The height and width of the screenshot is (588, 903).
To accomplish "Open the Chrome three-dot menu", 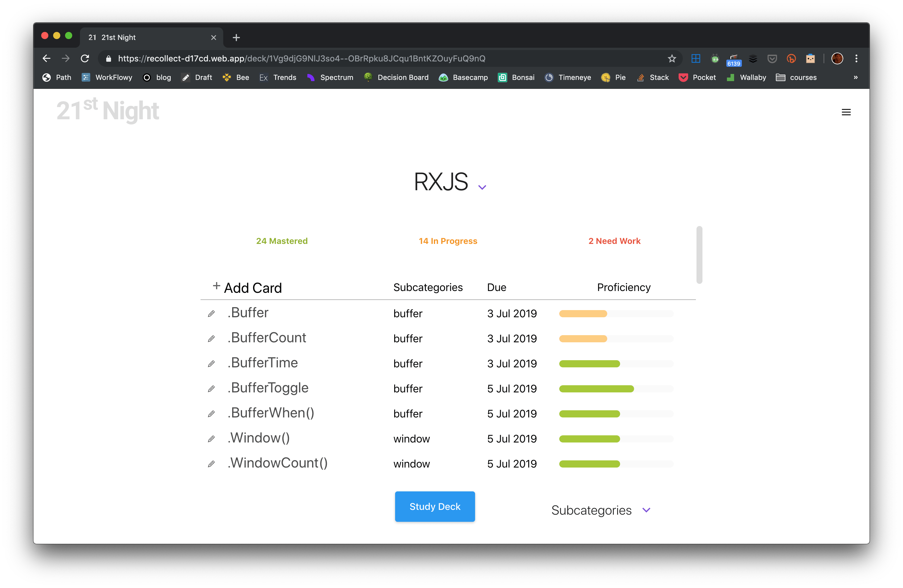I will pos(856,58).
